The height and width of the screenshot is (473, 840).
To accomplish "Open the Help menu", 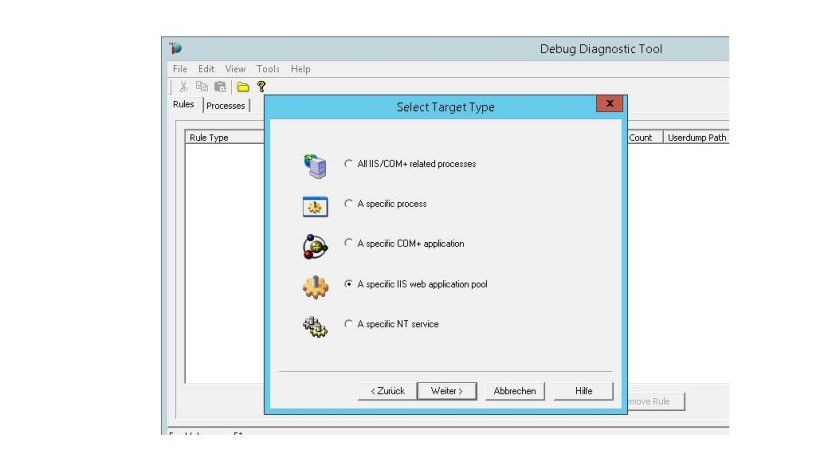I will [301, 69].
